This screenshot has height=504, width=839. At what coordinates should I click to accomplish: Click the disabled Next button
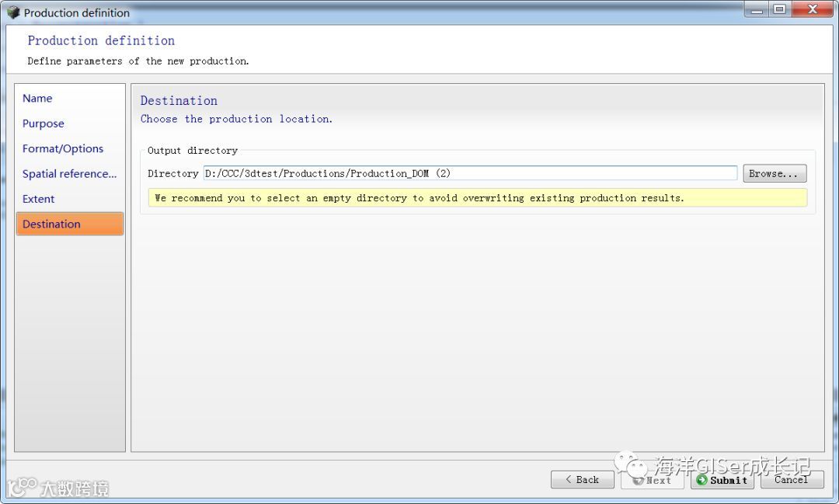coord(653,480)
